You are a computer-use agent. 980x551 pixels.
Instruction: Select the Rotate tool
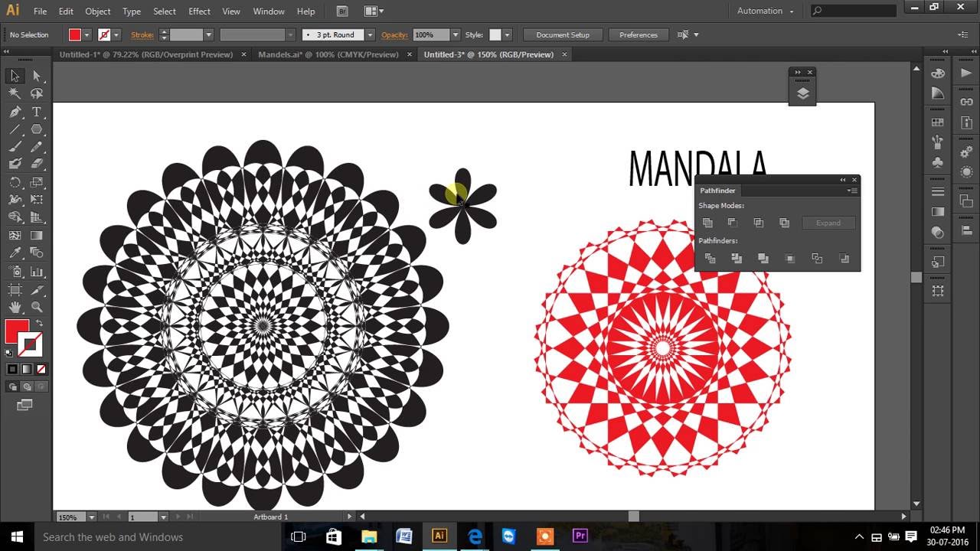pyautogui.click(x=15, y=182)
